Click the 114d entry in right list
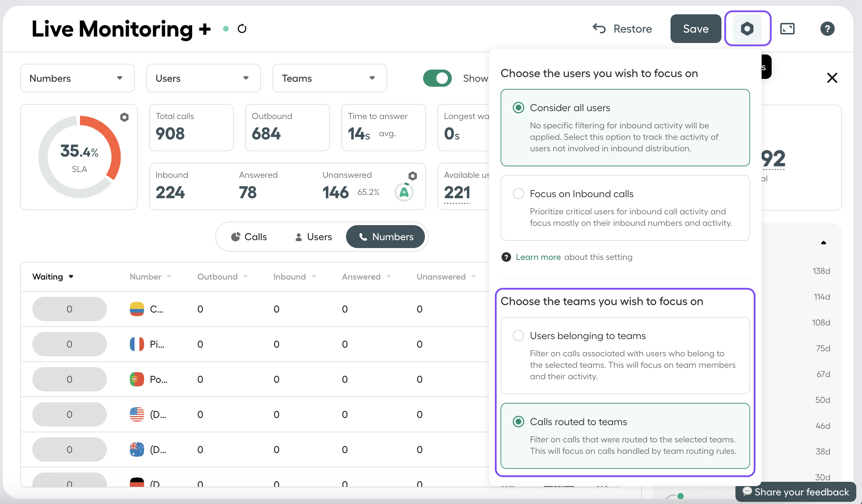This screenshot has width=862, height=504. coord(822,297)
